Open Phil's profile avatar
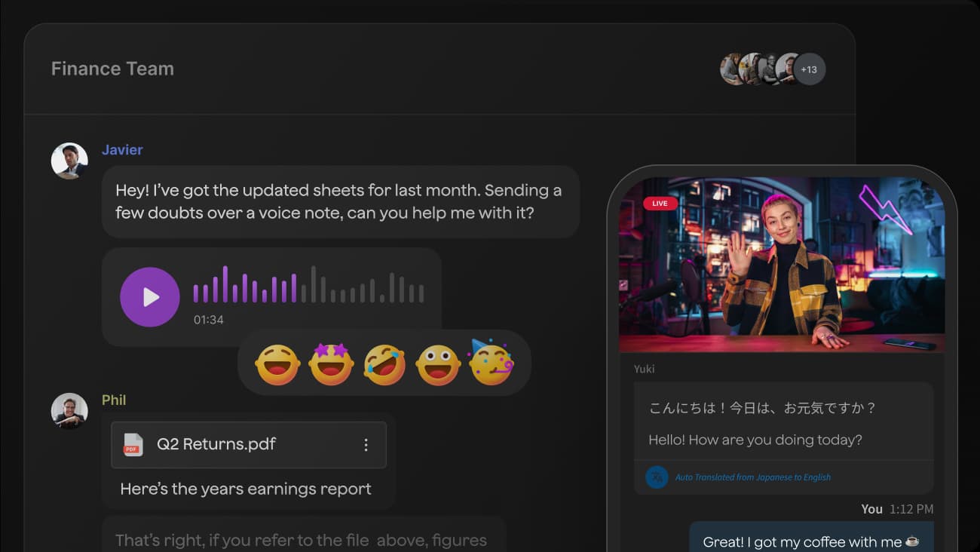Image resolution: width=980 pixels, height=552 pixels. coord(69,411)
